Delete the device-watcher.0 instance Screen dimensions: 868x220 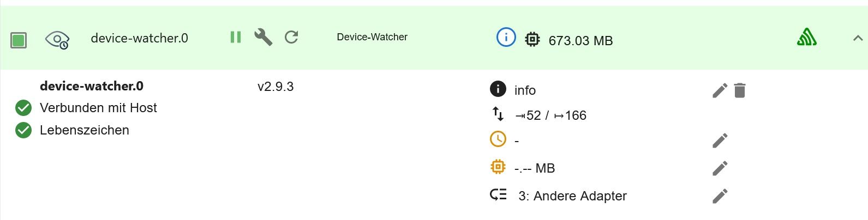click(x=740, y=90)
